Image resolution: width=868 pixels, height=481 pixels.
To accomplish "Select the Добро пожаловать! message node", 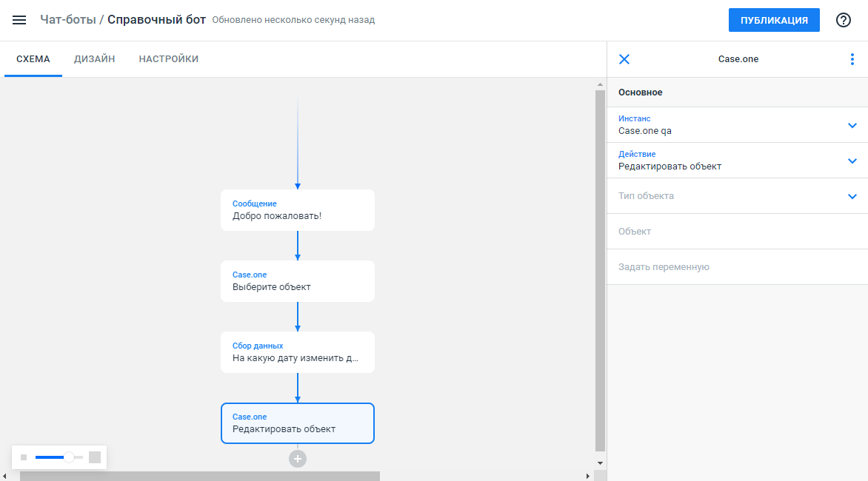I will 297,210.
